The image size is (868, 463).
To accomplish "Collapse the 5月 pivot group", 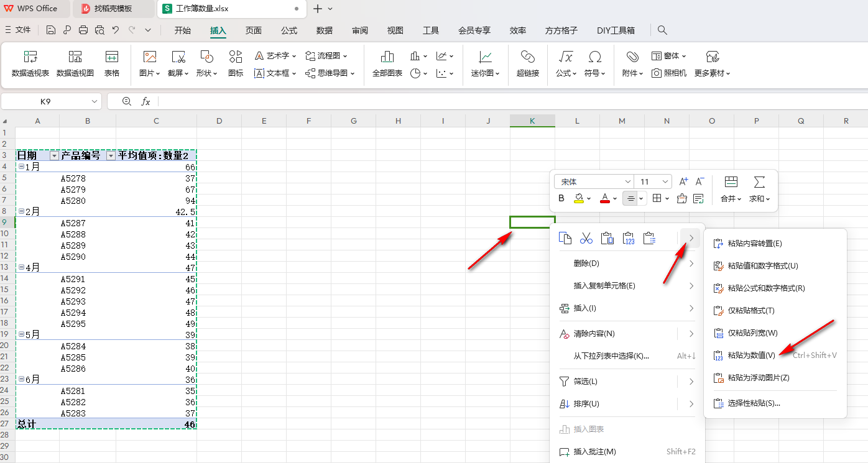I will tap(21, 334).
